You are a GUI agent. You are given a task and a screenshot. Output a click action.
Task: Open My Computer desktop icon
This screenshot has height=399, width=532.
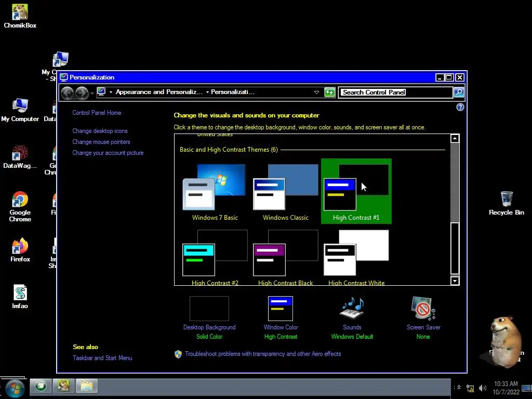click(x=20, y=110)
